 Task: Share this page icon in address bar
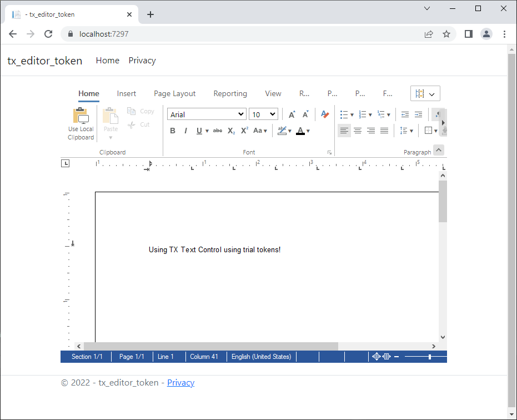(x=429, y=34)
